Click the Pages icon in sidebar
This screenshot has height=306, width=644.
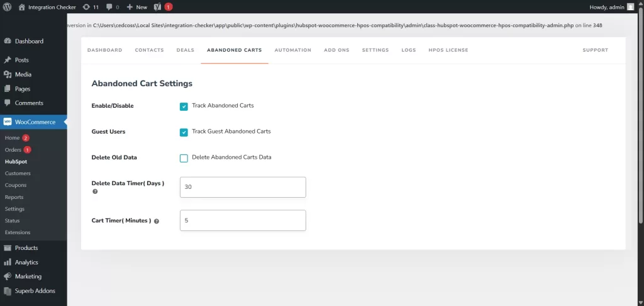tap(7, 89)
